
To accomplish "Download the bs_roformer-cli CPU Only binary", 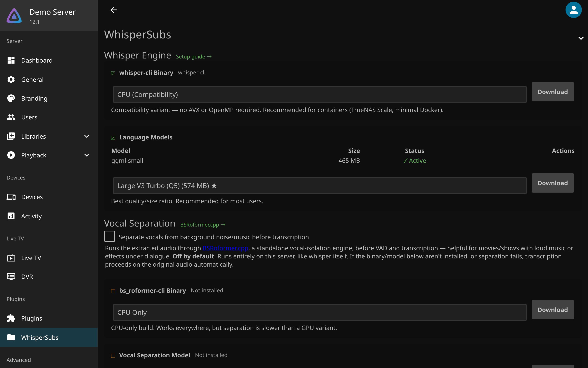I will pos(552,310).
